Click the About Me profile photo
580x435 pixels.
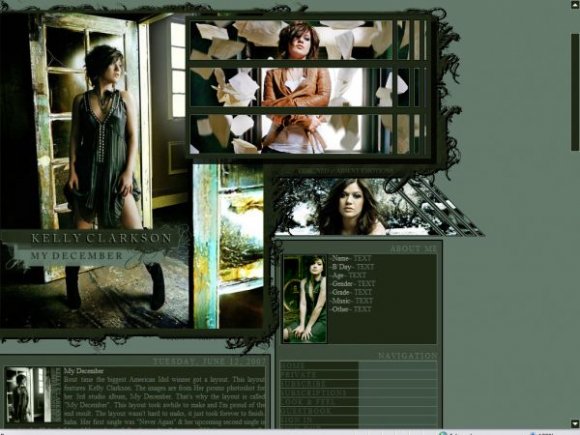pyautogui.click(x=305, y=299)
